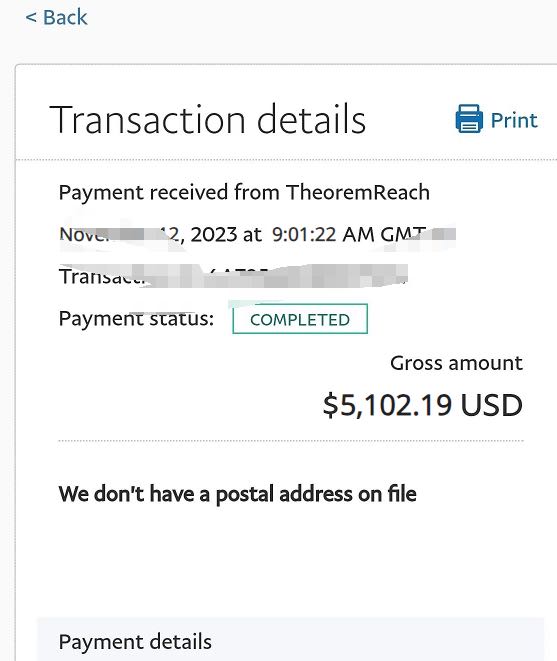Click the printer icon

click(469, 118)
